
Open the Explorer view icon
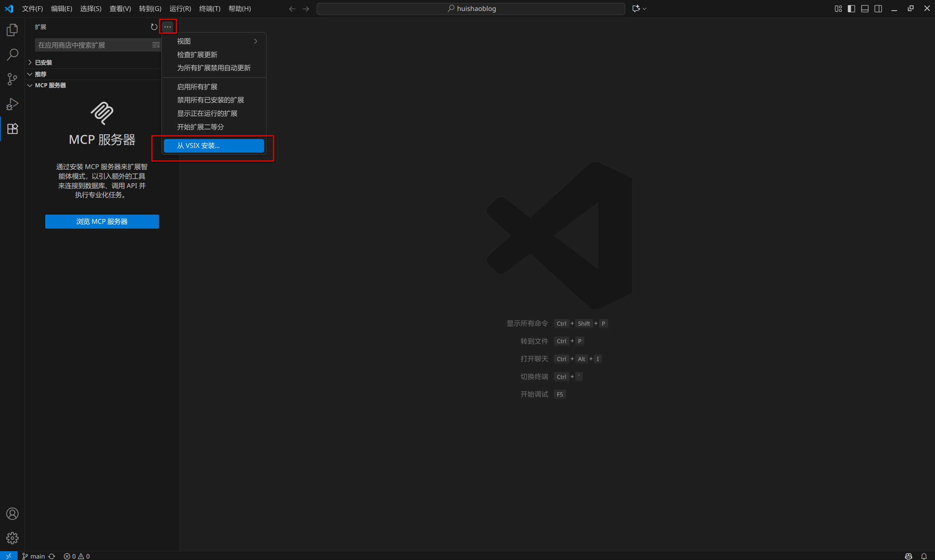click(12, 30)
